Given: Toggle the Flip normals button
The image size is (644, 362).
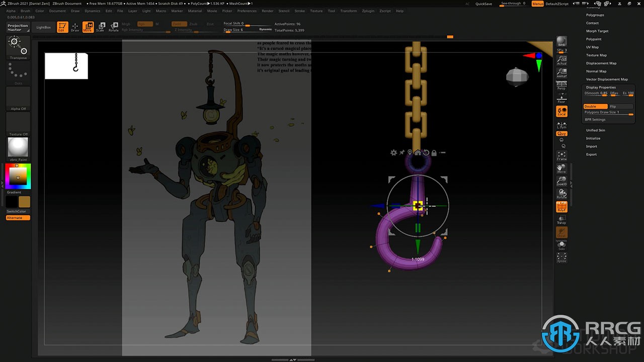Looking at the screenshot, I should tap(621, 107).
